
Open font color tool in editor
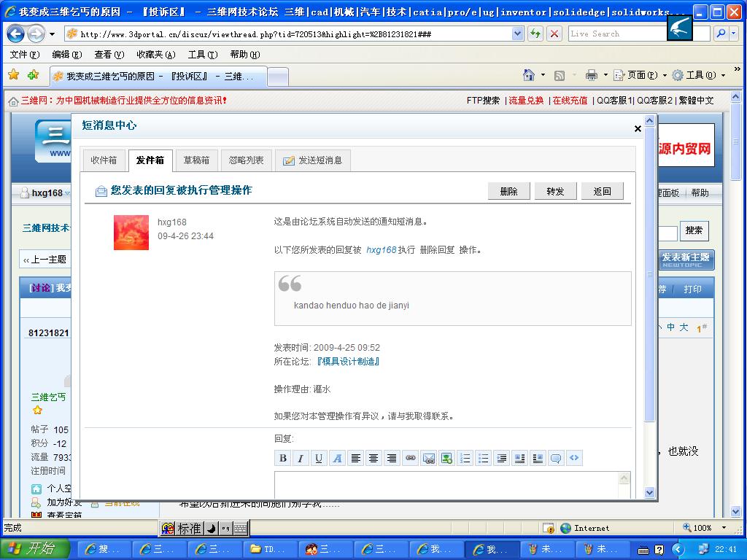[x=337, y=458]
